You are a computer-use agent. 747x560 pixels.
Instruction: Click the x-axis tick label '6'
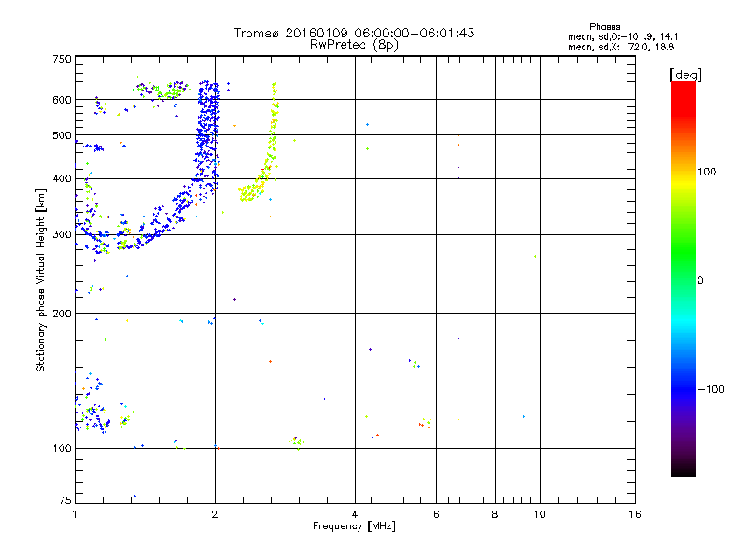click(x=436, y=514)
